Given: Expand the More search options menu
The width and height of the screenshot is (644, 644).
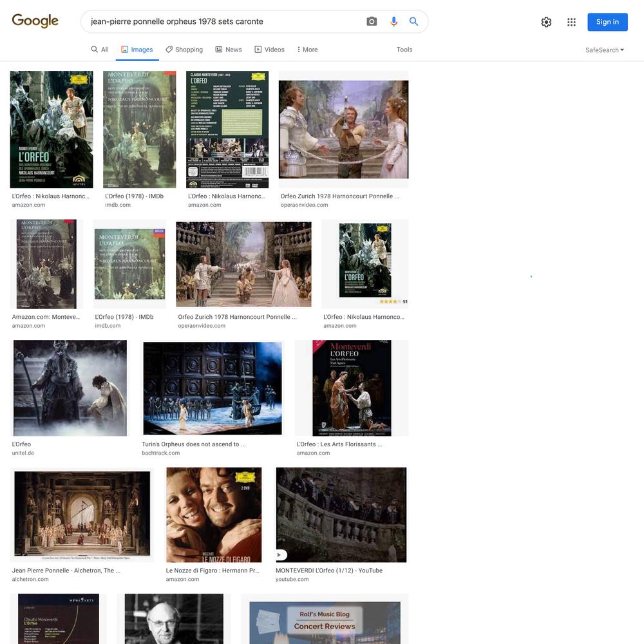Looking at the screenshot, I should click(x=307, y=50).
